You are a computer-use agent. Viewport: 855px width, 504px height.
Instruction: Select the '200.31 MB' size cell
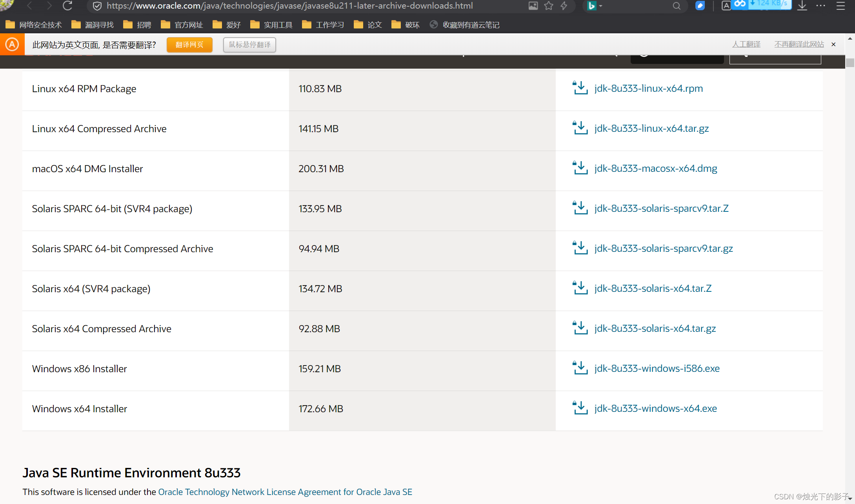tap(321, 169)
